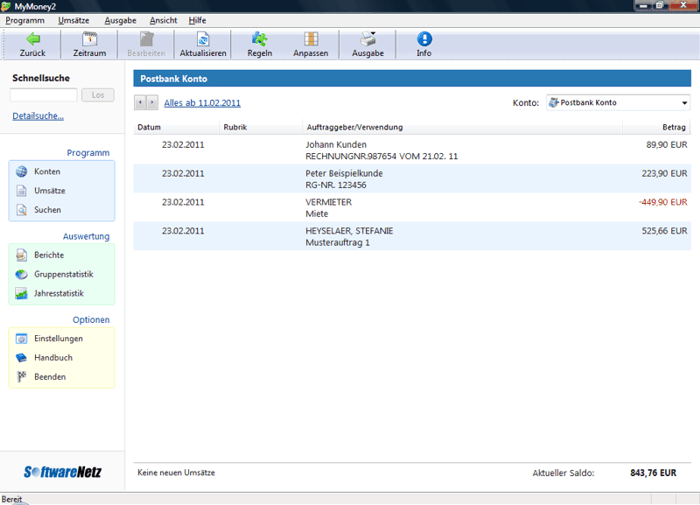Open Jahresstatistik in the sidebar

tap(58, 293)
